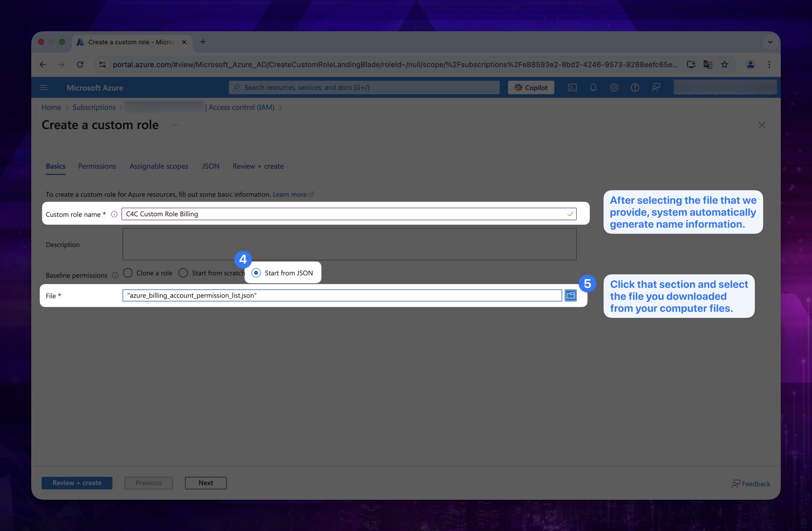812x531 pixels.
Task: Expand the tab search dropdown arrow
Action: coord(770,42)
